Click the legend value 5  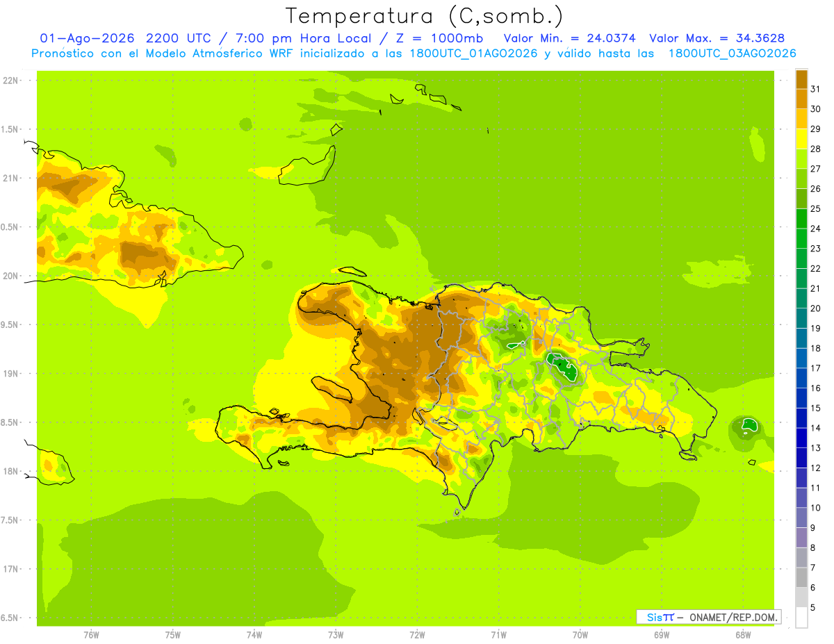pyautogui.click(x=813, y=607)
